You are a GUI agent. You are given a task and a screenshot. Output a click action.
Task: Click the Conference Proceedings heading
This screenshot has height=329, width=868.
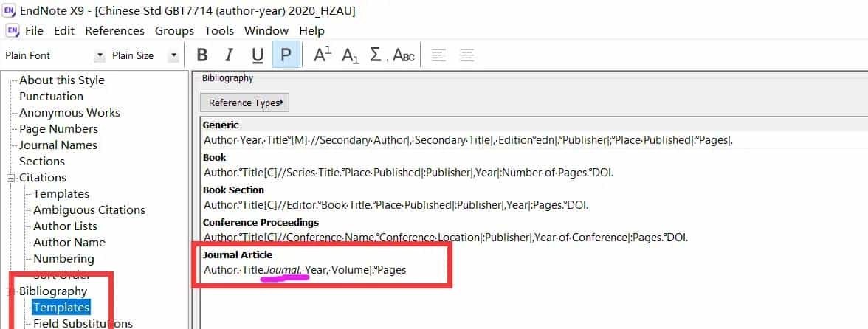pos(261,222)
